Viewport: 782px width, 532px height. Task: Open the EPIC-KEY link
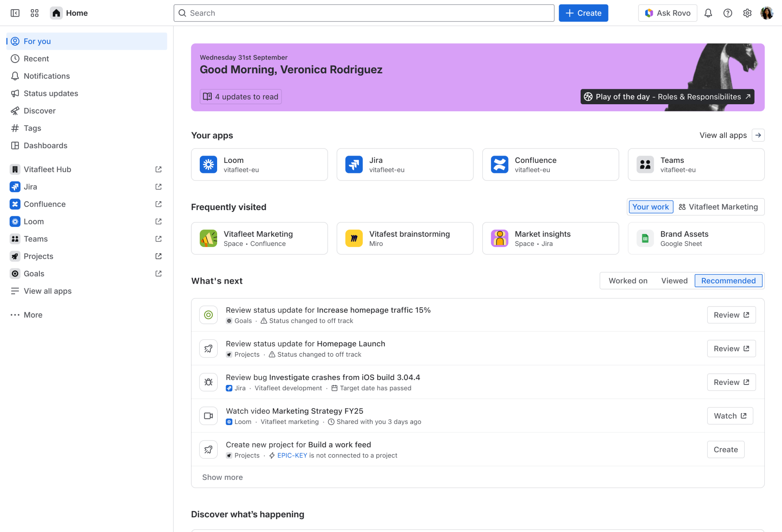click(292, 456)
